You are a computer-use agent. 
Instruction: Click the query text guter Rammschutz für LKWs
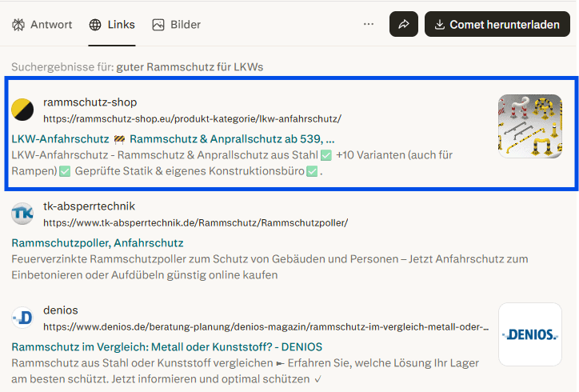point(190,67)
